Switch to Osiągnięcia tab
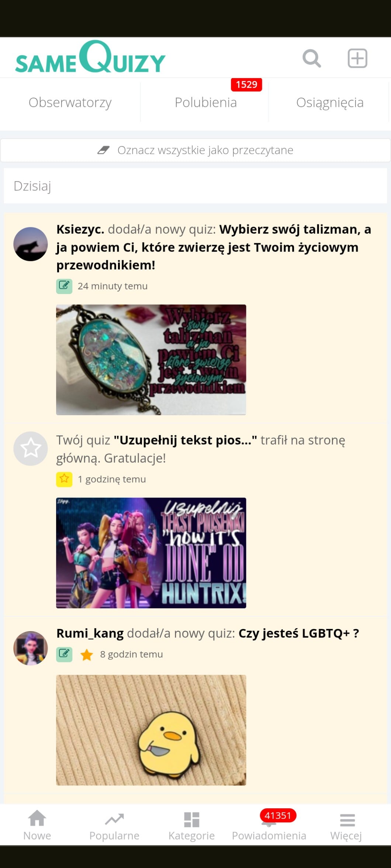391x868 pixels. [330, 102]
